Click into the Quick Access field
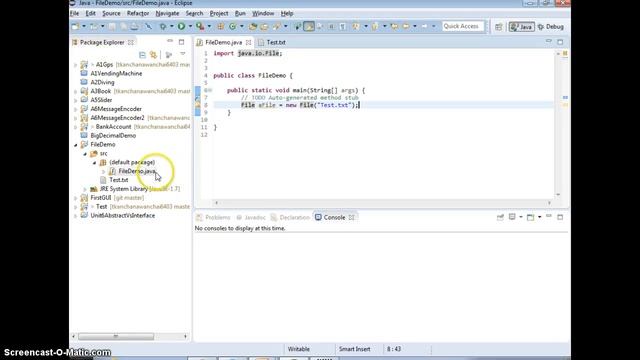The image size is (640, 360). click(x=463, y=27)
